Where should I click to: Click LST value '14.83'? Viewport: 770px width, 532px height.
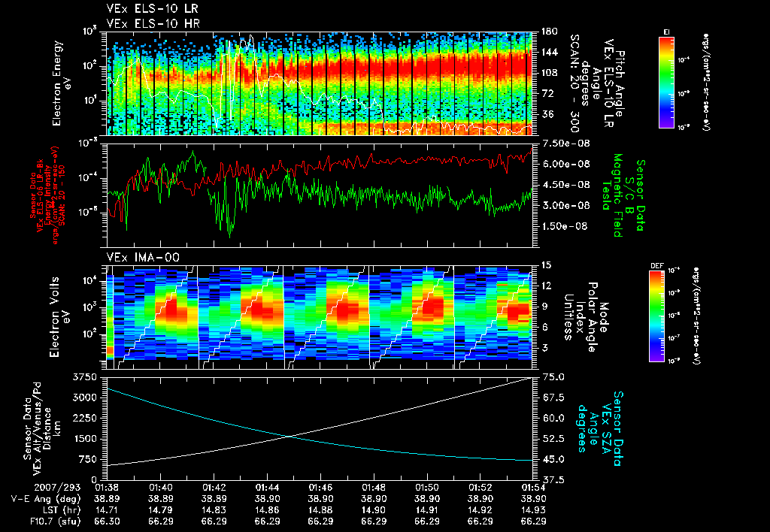tap(214, 510)
